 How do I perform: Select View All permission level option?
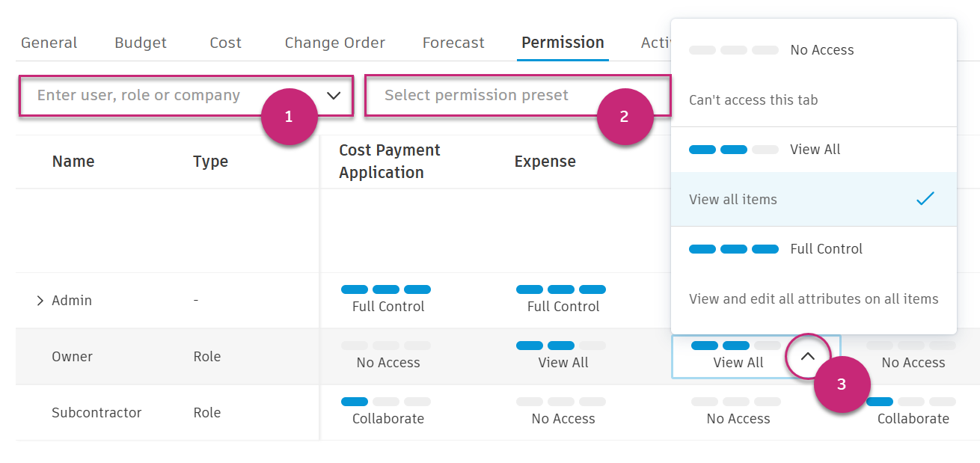pos(813,150)
